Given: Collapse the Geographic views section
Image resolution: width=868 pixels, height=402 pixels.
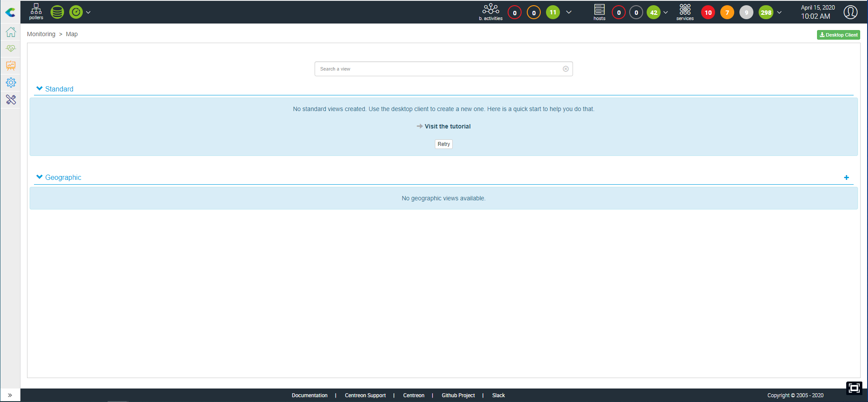Looking at the screenshot, I should (x=40, y=177).
